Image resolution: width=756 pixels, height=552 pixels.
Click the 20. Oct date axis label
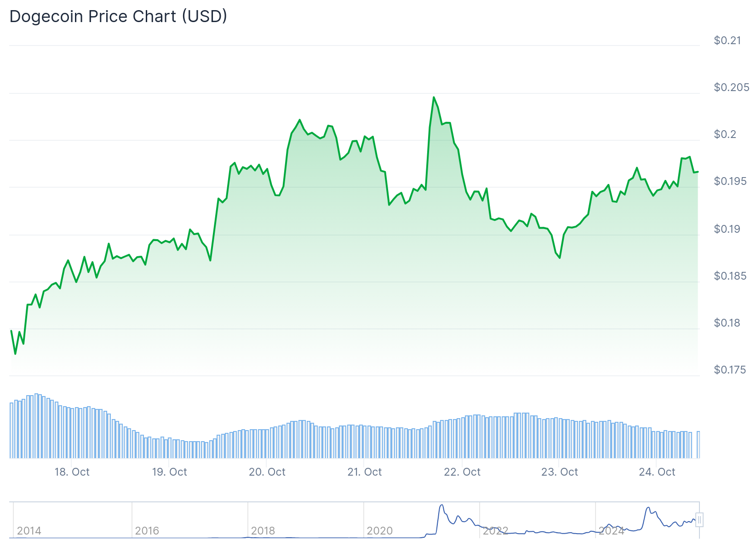267,472
